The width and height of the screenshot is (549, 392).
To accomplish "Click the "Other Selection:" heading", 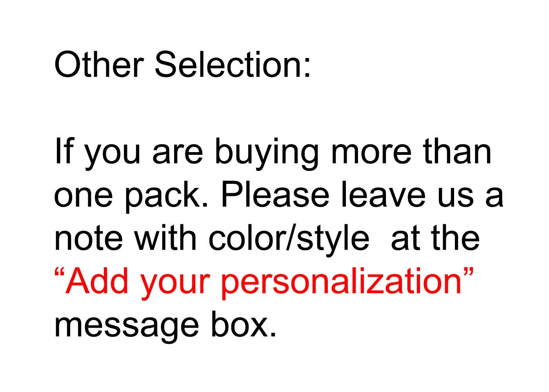I will (182, 64).
